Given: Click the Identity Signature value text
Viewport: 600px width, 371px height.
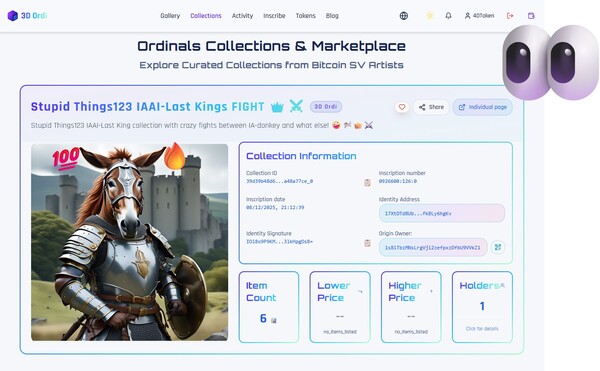Looking at the screenshot, I should point(279,242).
